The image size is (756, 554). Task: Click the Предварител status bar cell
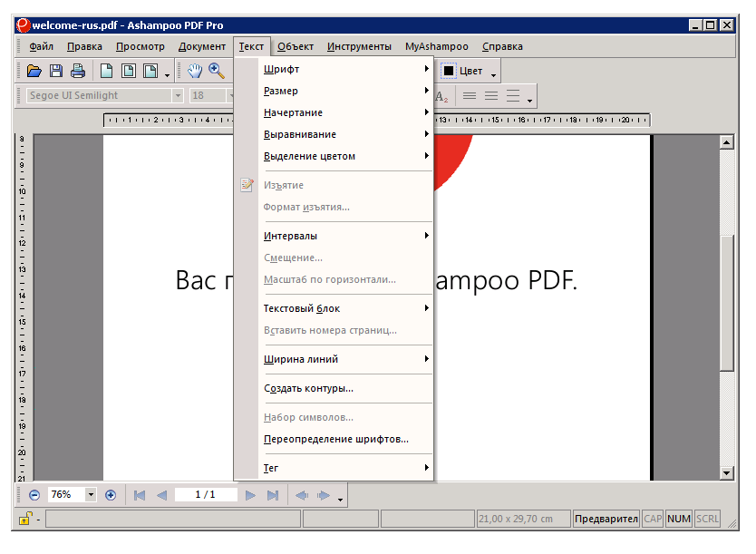coord(606,519)
